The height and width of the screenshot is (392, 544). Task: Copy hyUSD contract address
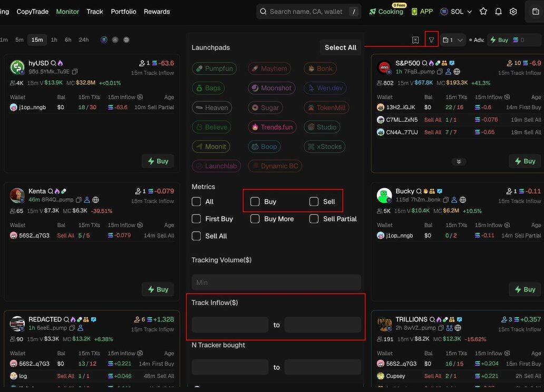pyautogui.click(x=75, y=72)
